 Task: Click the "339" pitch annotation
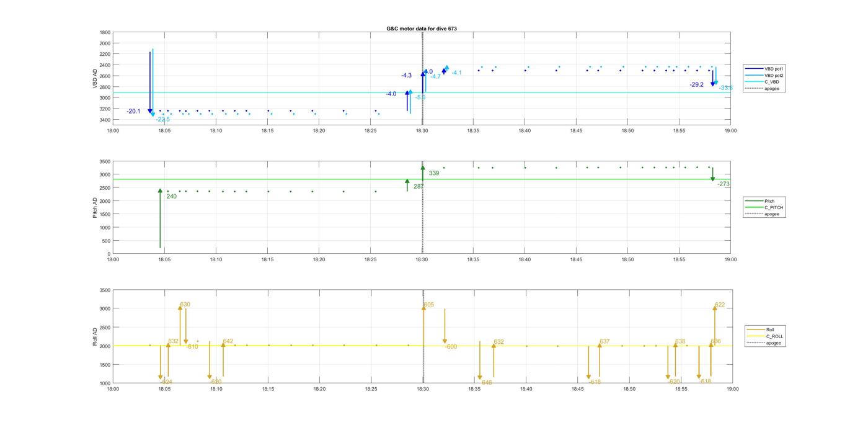tap(434, 174)
